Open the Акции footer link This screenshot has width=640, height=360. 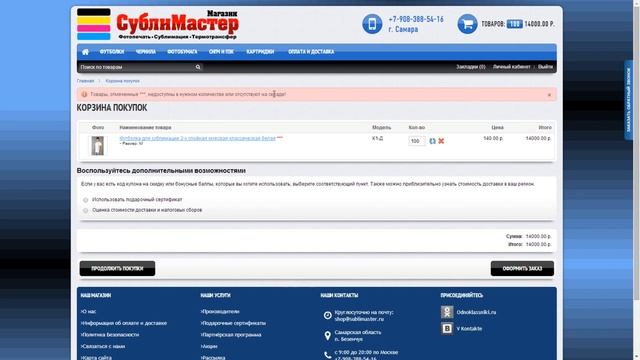(x=209, y=346)
